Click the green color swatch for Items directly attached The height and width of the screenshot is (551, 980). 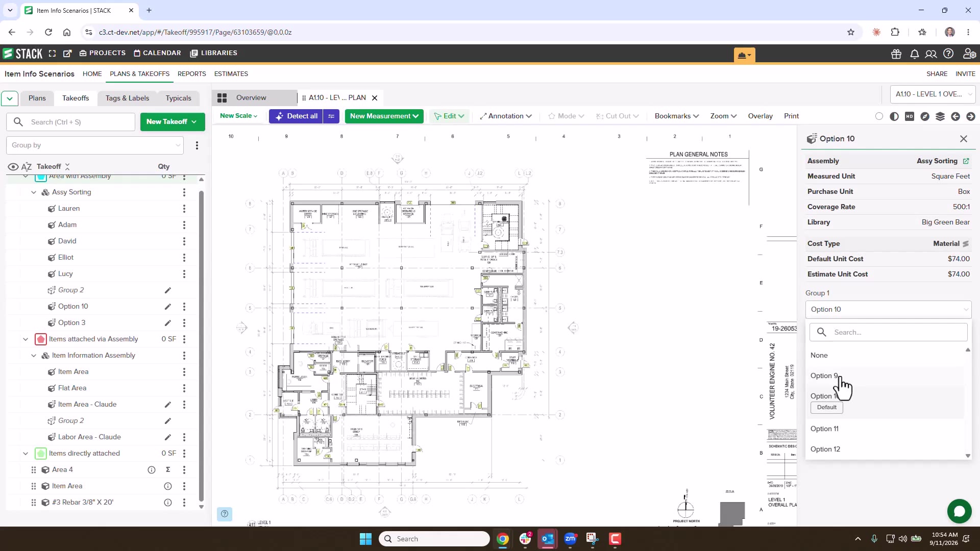[41, 454]
